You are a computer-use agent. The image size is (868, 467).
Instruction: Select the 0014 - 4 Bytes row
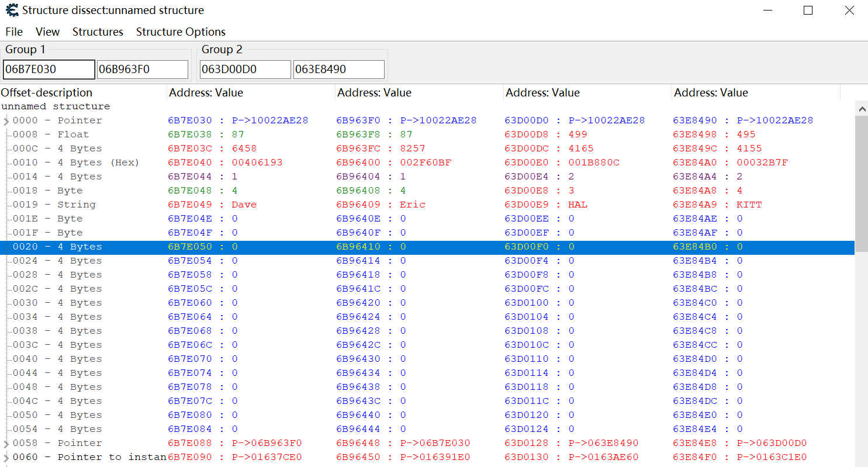tap(427, 177)
